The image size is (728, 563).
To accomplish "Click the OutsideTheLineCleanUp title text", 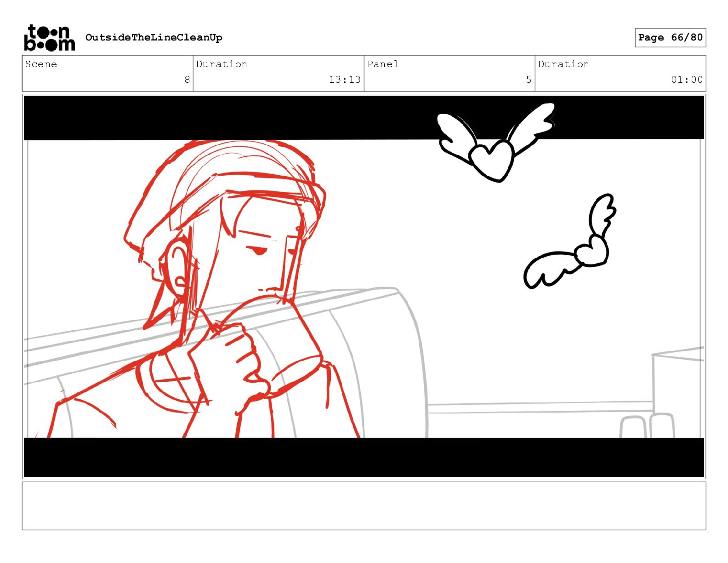I will tap(154, 37).
